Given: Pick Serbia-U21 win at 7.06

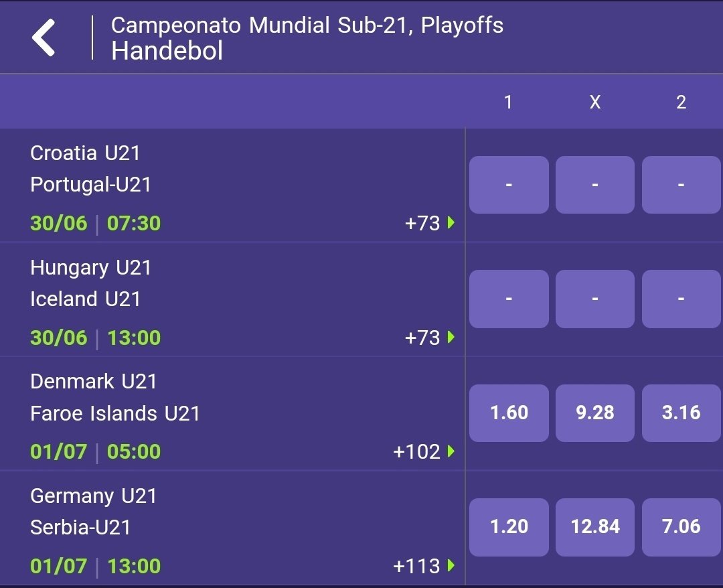Looking at the screenshot, I should point(681,527).
